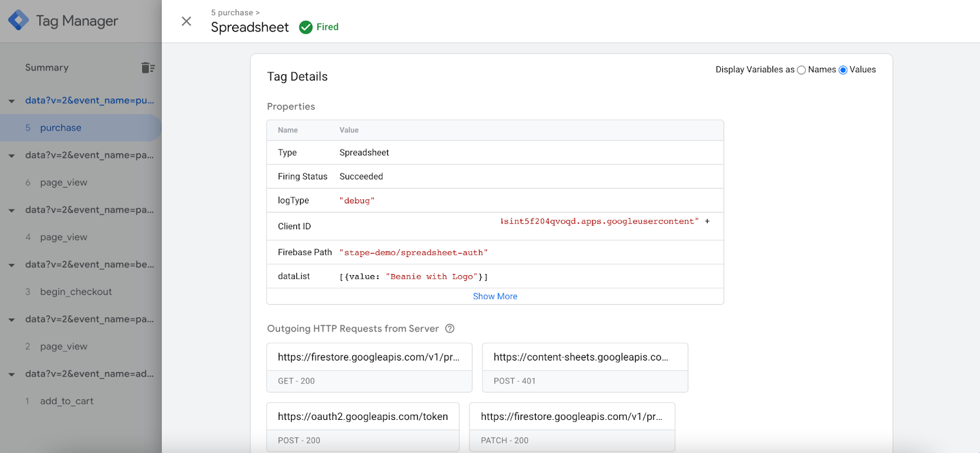Image resolution: width=980 pixels, height=453 pixels.
Task: Click the Firebase Path property name
Action: click(304, 253)
